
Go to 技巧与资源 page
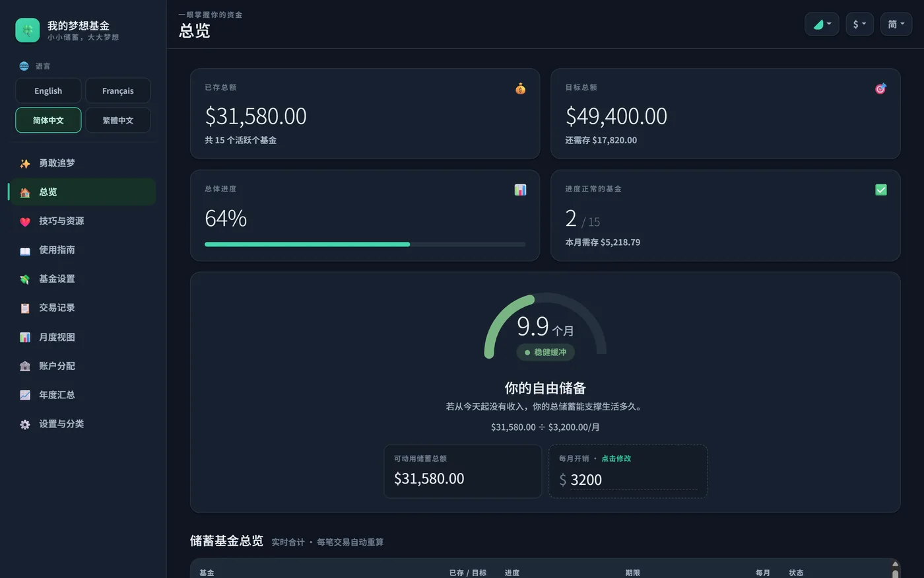point(82,221)
